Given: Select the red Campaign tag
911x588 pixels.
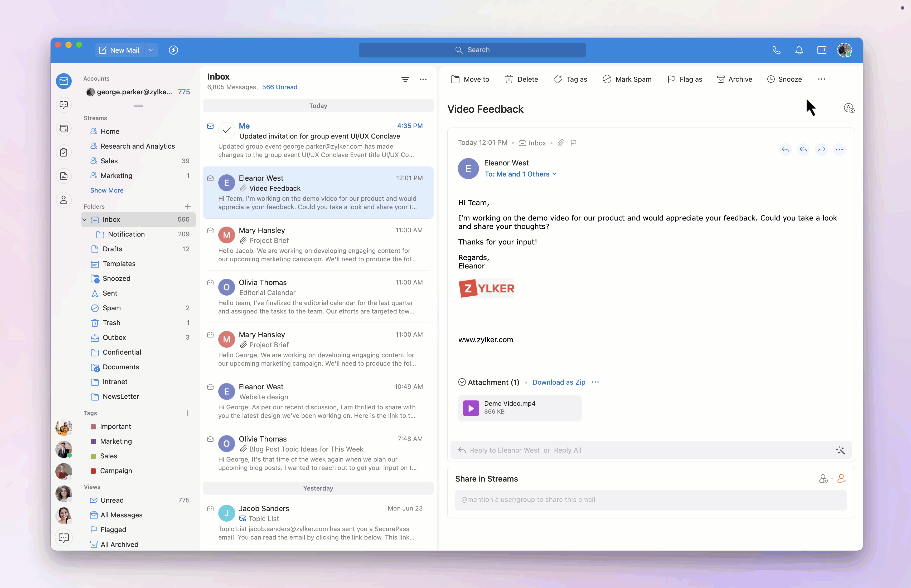Looking at the screenshot, I should click(116, 471).
